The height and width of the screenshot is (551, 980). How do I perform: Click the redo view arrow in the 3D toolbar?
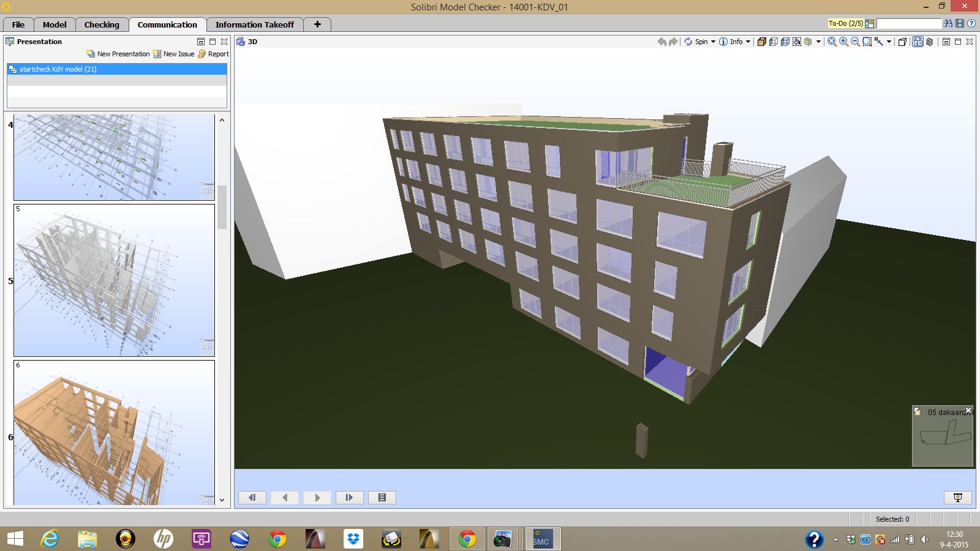click(x=673, y=42)
